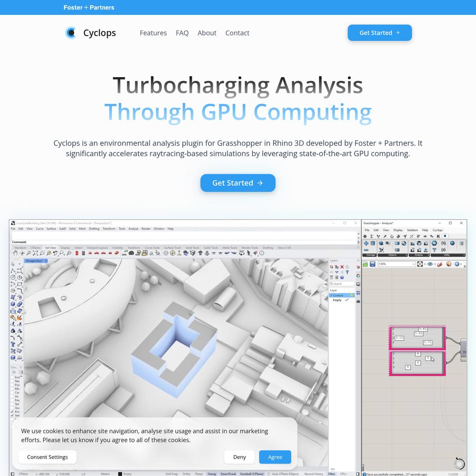The height and width of the screenshot is (476, 476).
Task: Toggle the Int object snap checkbox
Action: coord(12,397)
